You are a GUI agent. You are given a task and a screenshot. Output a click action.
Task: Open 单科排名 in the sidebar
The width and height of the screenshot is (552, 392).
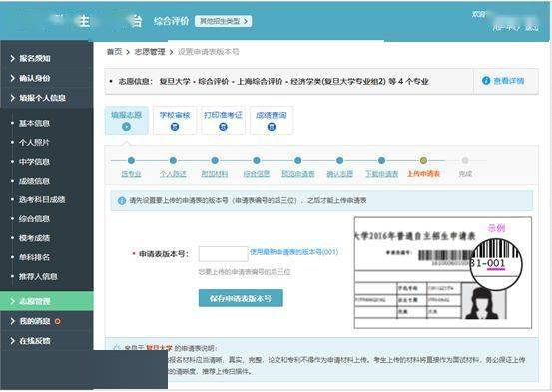coord(34,257)
